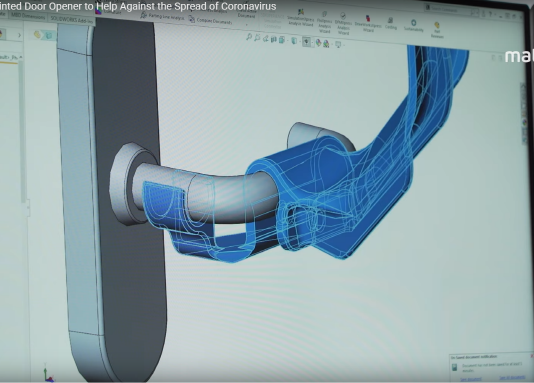534x383 pixels.
Task: Start the SimulationXpress Analysis Wizard
Action: click(300, 18)
